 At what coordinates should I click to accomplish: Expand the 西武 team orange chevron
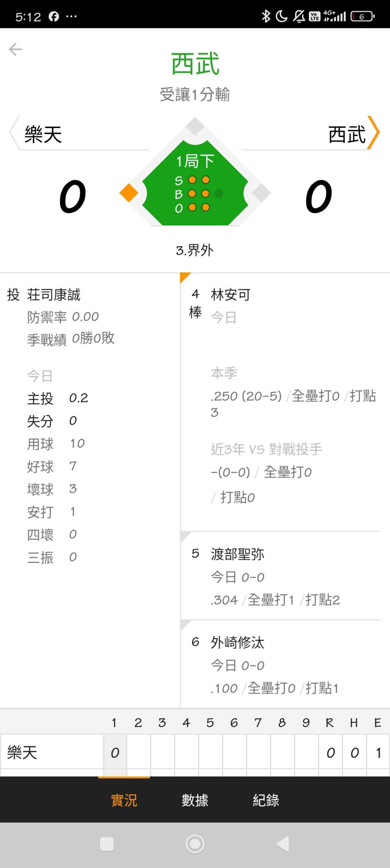pyautogui.click(x=374, y=133)
